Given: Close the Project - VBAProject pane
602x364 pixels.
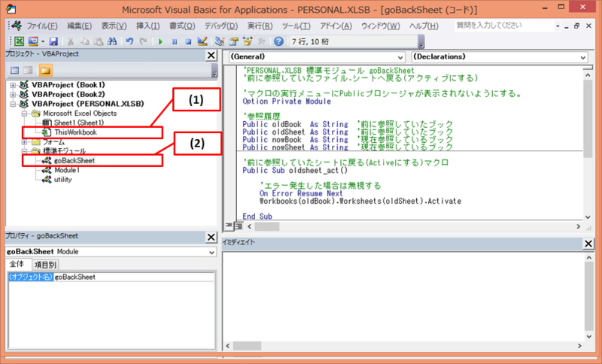Looking at the screenshot, I should [x=211, y=55].
